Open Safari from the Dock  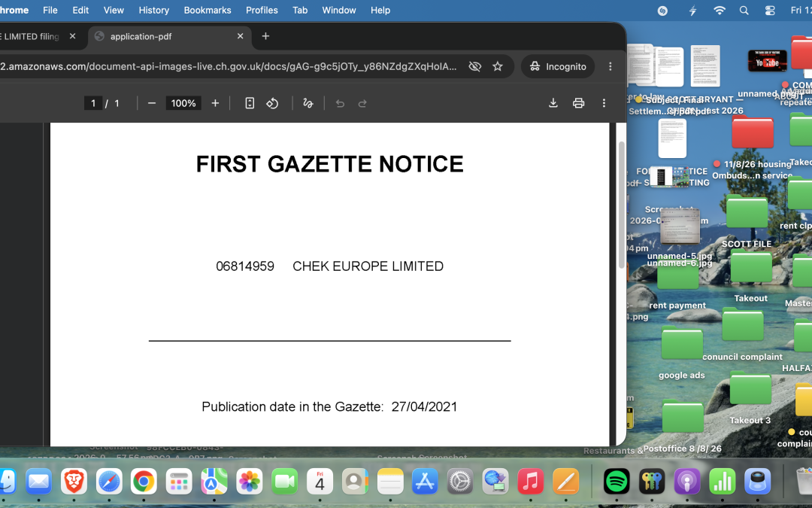click(x=109, y=482)
